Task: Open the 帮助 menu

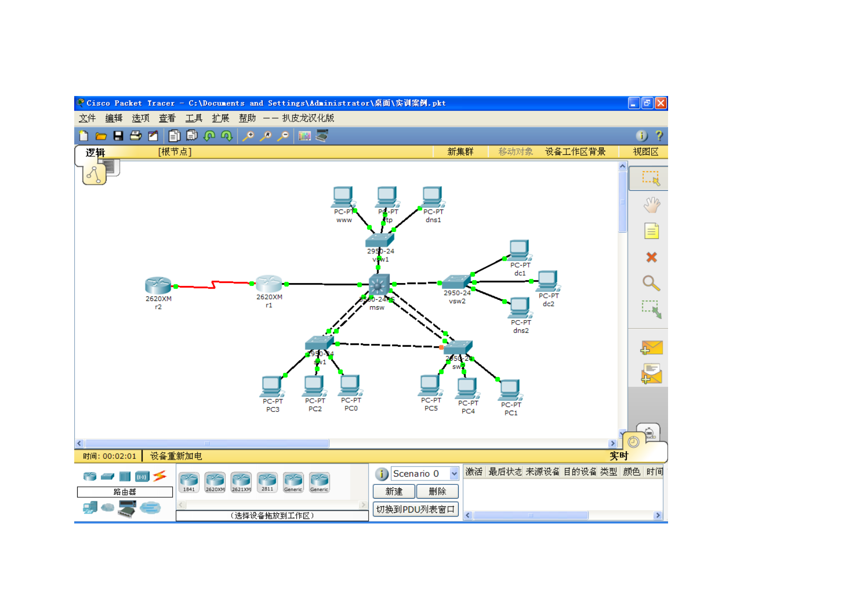Action: [247, 118]
